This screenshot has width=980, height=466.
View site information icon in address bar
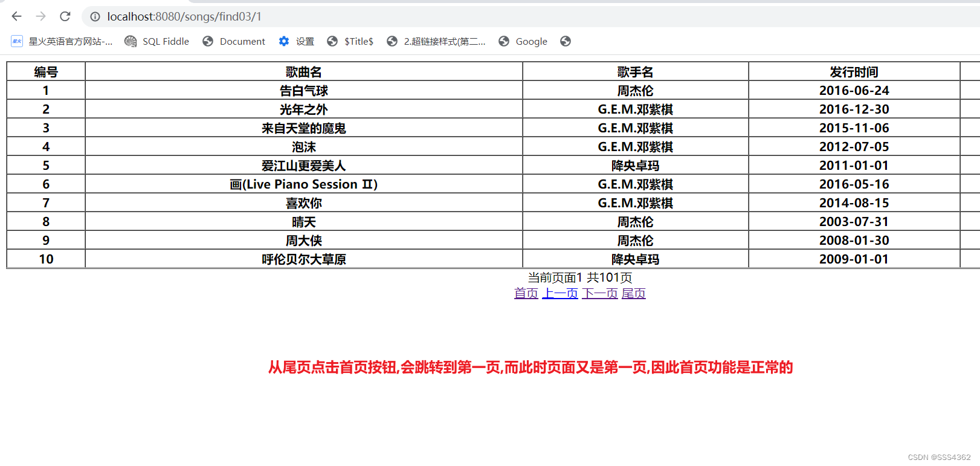[95, 17]
